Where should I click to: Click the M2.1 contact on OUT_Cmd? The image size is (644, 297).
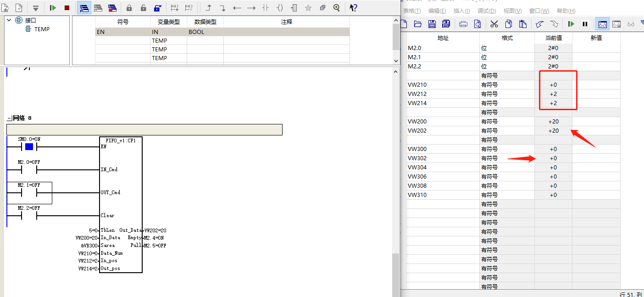[x=29, y=192]
